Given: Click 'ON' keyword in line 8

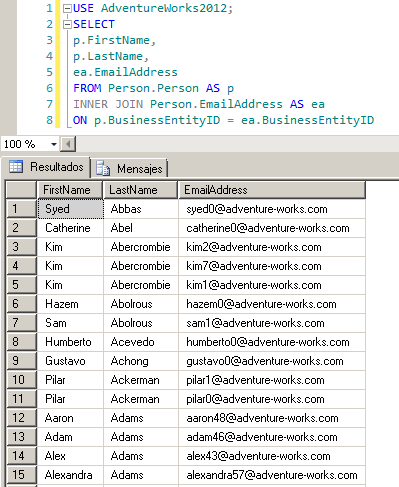Looking at the screenshot, I should click(80, 120).
